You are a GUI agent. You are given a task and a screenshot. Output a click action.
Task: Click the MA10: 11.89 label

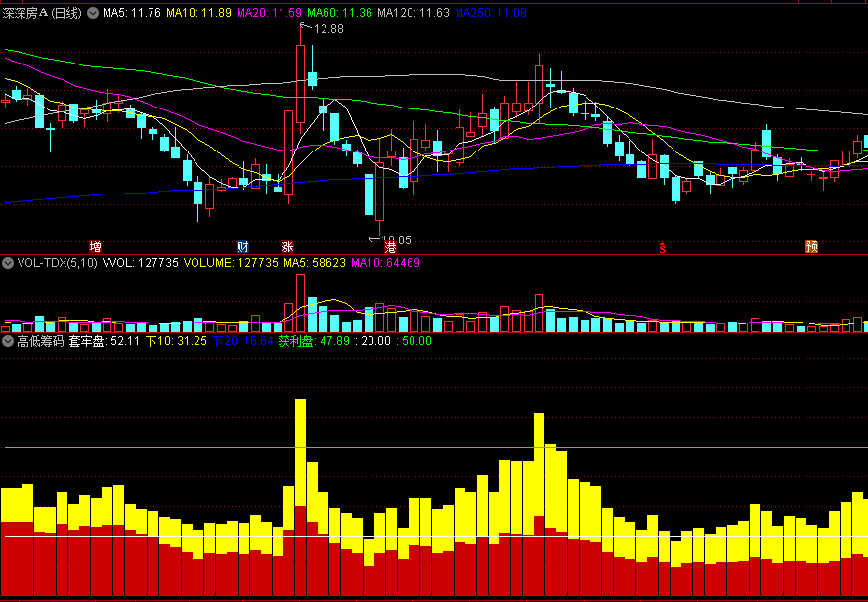[198, 13]
